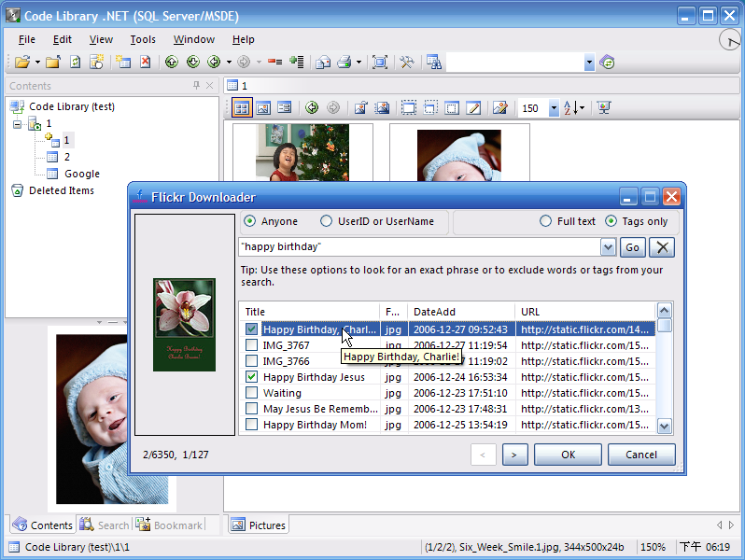The image size is (745, 560).
Task: Clear search with the X button
Action: [662, 247]
